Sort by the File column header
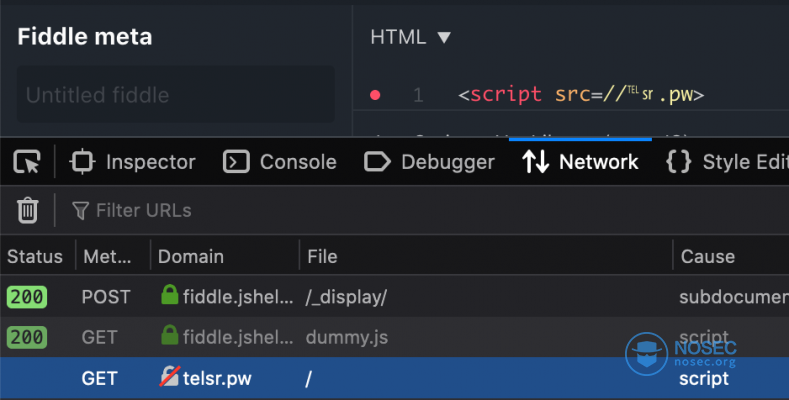Image resolution: width=789 pixels, height=400 pixels. (x=322, y=257)
